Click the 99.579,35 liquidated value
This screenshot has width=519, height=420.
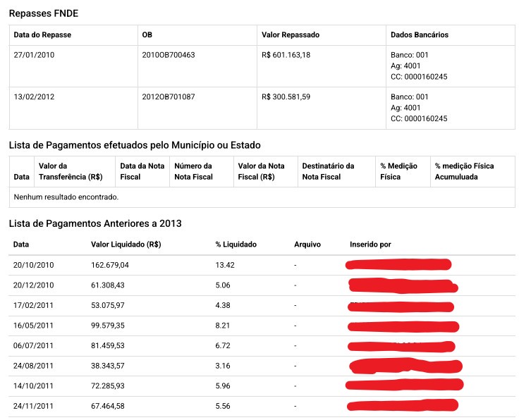point(118,326)
